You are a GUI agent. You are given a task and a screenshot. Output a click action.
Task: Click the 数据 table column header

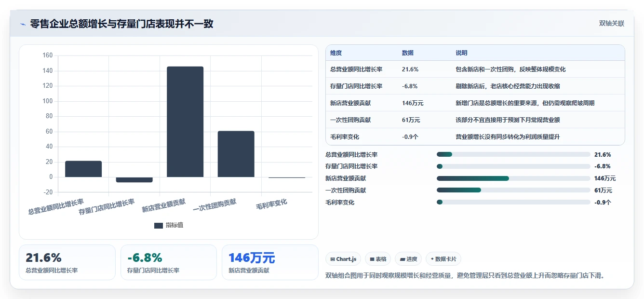[x=408, y=53]
